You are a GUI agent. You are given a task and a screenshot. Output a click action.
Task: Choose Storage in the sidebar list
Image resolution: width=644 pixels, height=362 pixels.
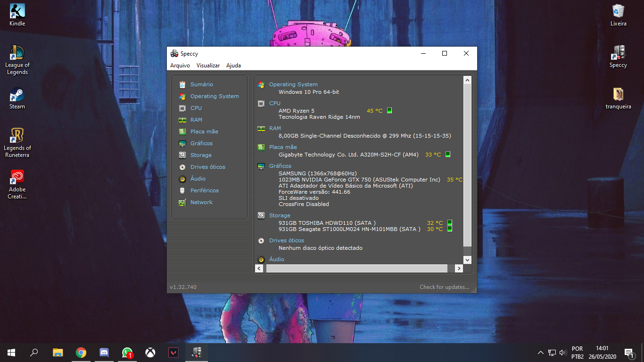coord(201,155)
